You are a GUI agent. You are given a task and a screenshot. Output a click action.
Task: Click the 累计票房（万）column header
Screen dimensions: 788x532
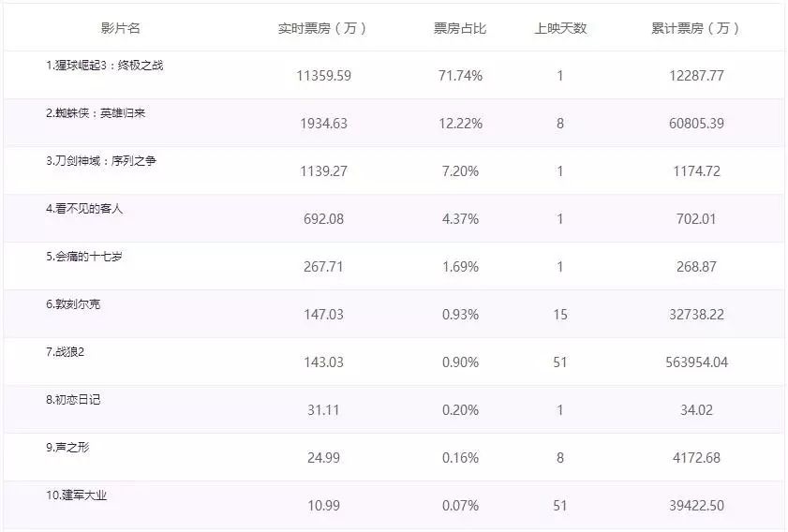click(696, 28)
